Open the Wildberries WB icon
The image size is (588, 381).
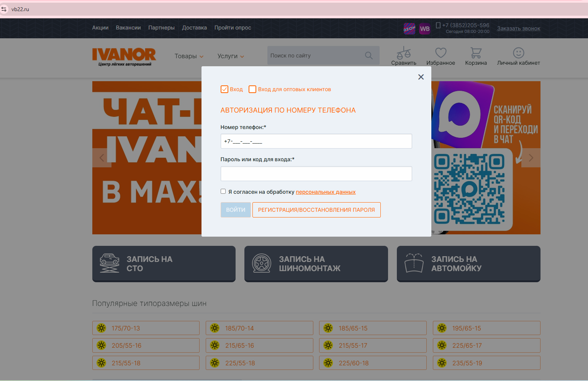424,29
